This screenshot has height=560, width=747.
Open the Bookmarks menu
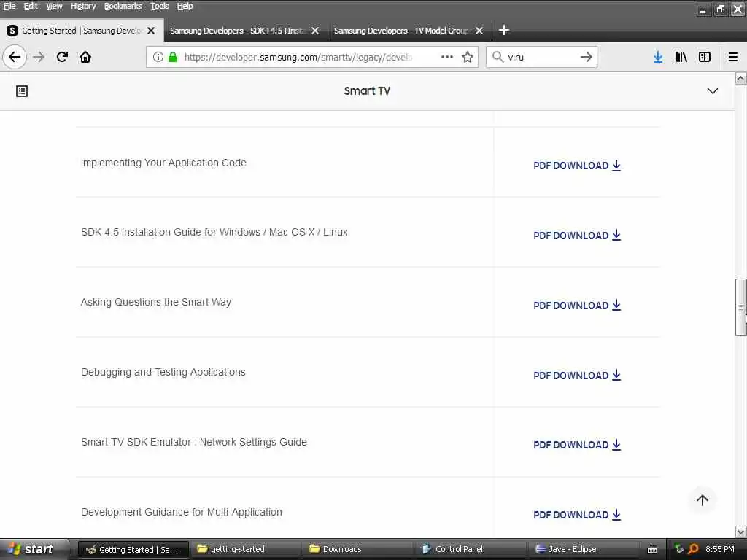(123, 6)
